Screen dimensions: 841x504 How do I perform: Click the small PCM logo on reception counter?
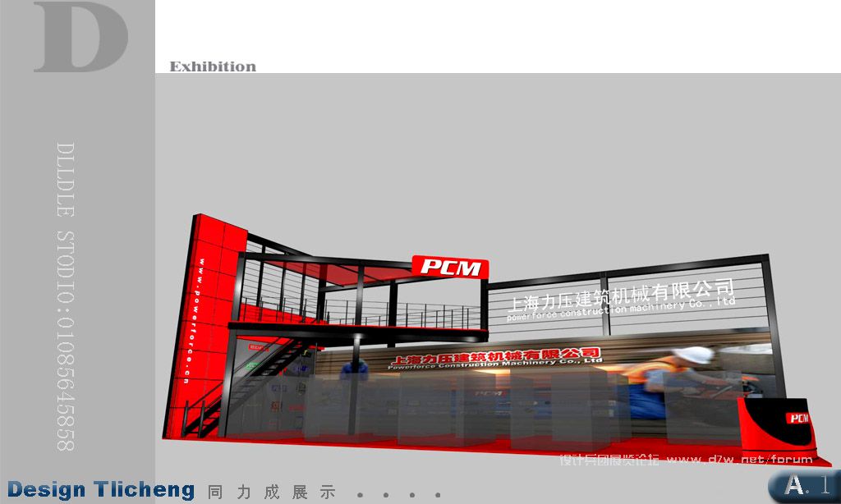(x=798, y=418)
